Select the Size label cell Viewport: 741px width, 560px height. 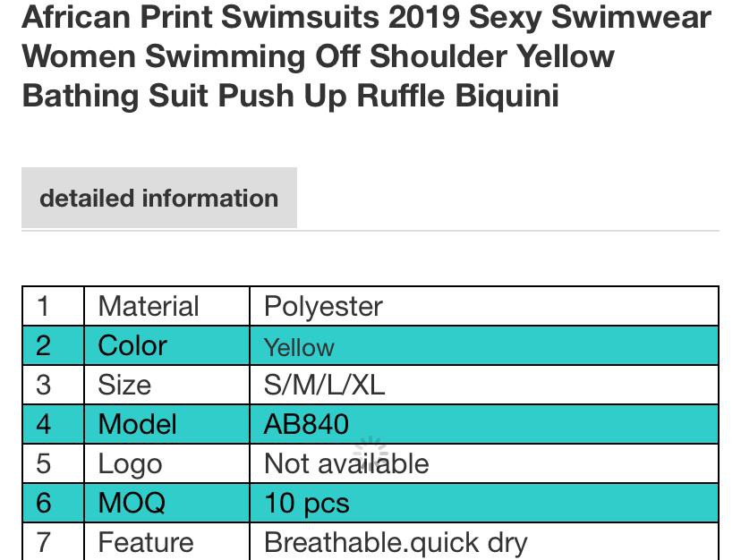pos(124,385)
